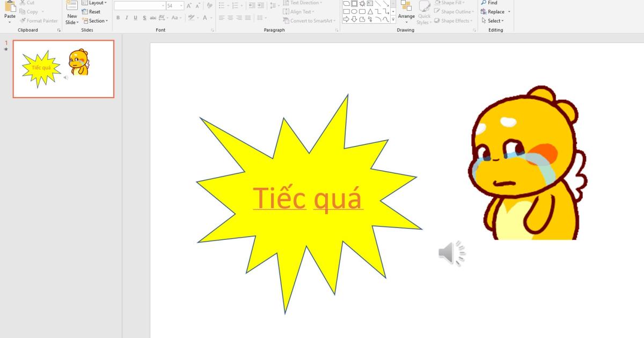The height and width of the screenshot is (338, 644).
Task: Open Quick Styles gallery
Action: tap(424, 12)
